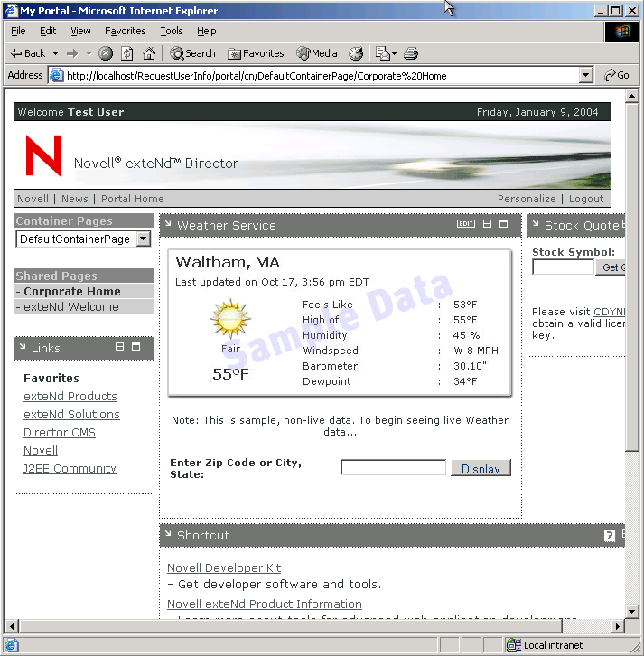This screenshot has height=656, width=644.
Task: Click the Novell link in portal header
Action: point(33,199)
